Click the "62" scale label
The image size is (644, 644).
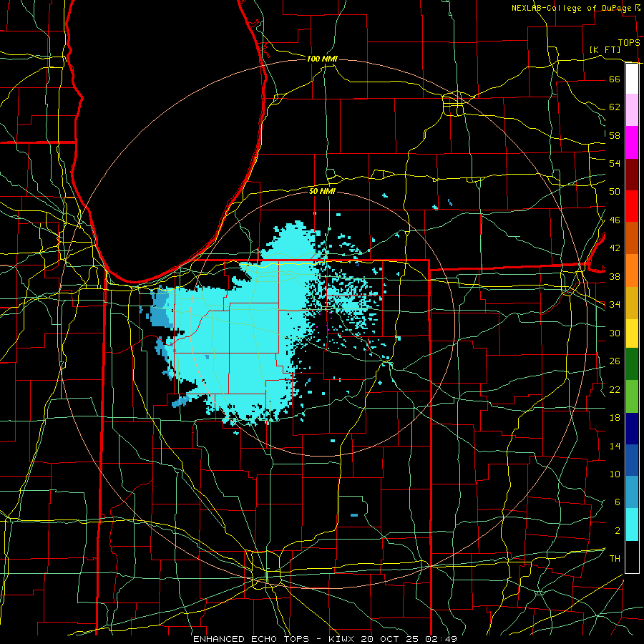615,107
